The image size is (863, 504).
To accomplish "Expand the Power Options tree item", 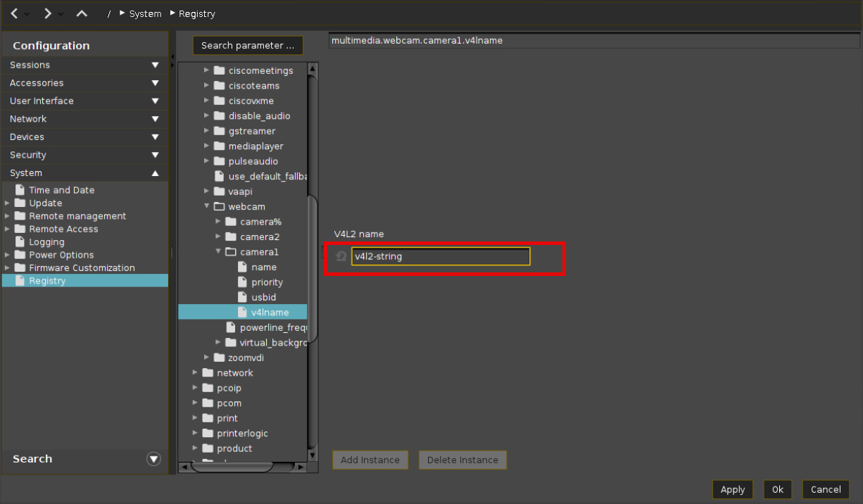I will 8,255.
